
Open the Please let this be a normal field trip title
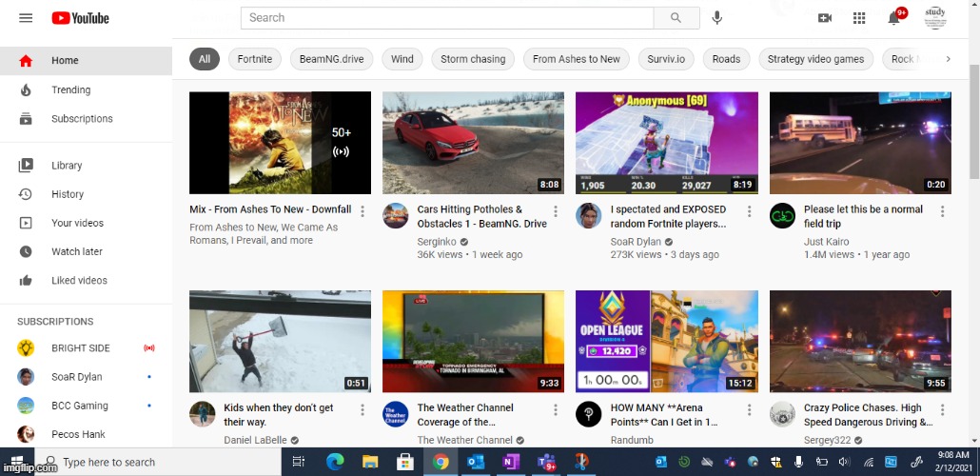coord(863,216)
